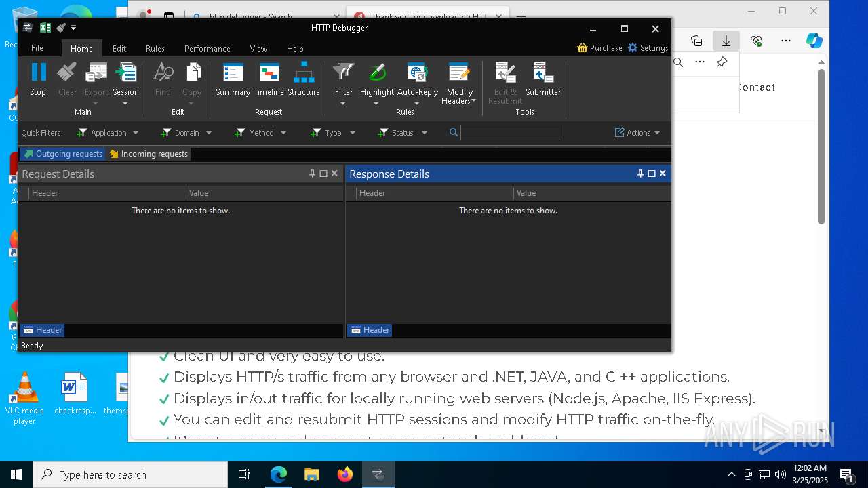
Task: Click the Windows Start button
Action: coord(16,474)
